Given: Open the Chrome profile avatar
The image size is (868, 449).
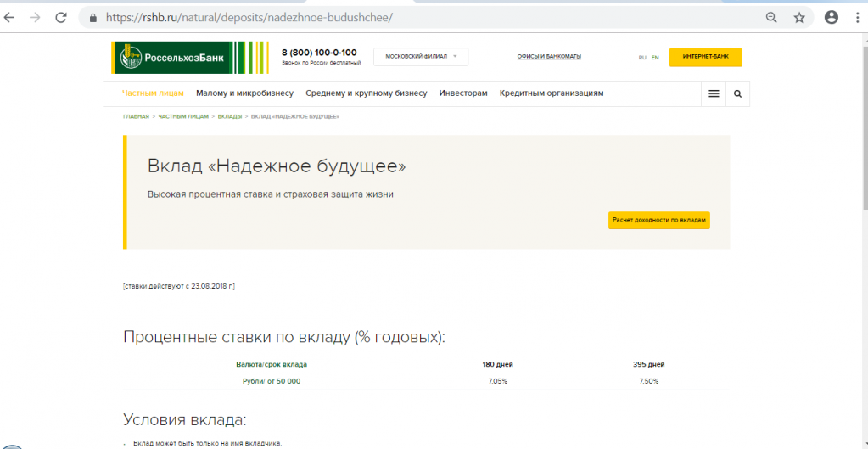Looking at the screenshot, I should [831, 17].
